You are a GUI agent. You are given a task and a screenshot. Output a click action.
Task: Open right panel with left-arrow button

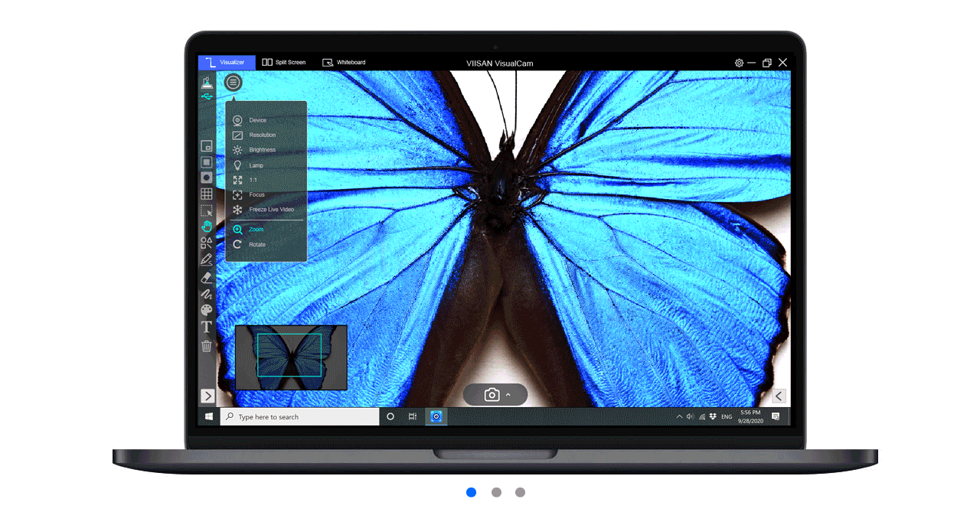pos(779,396)
